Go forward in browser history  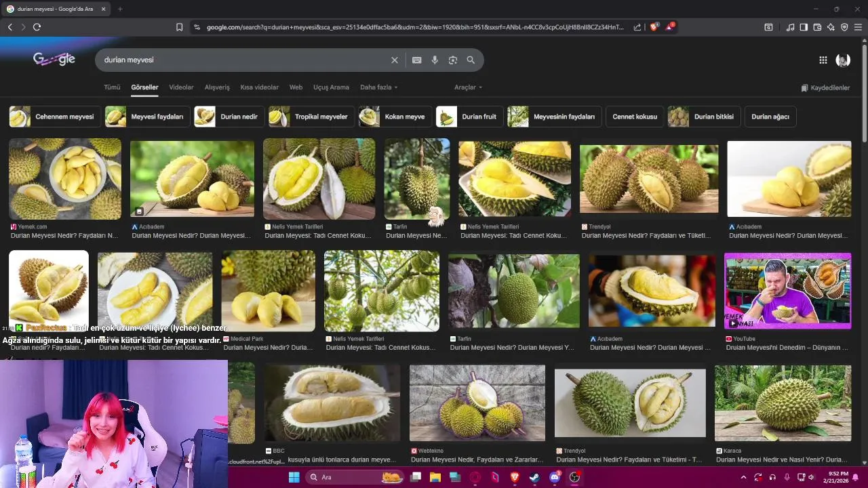(x=23, y=27)
